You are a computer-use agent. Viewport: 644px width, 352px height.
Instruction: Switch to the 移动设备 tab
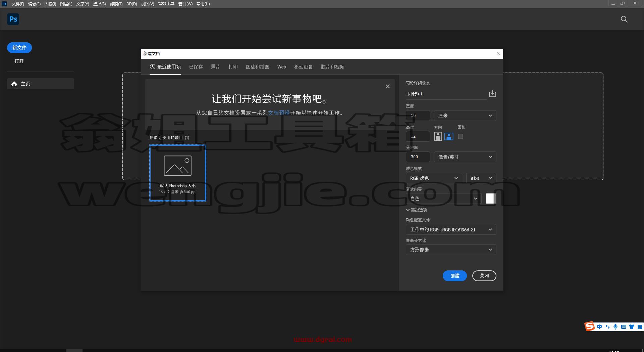point(304,67)
